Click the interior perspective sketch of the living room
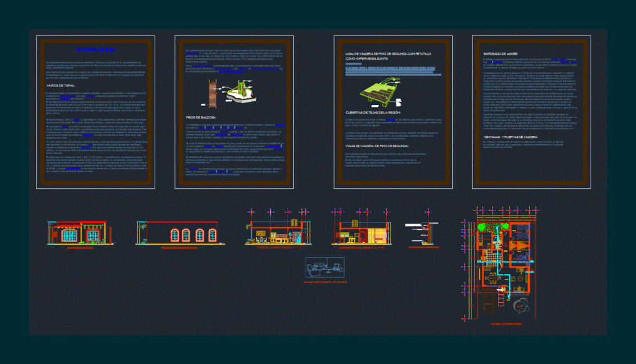This screenshot has height=364, width=636. point(325,268)
